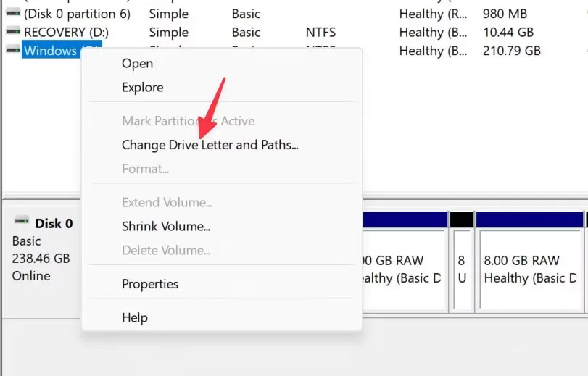Click the 238.46 GB disk size text

41,259
